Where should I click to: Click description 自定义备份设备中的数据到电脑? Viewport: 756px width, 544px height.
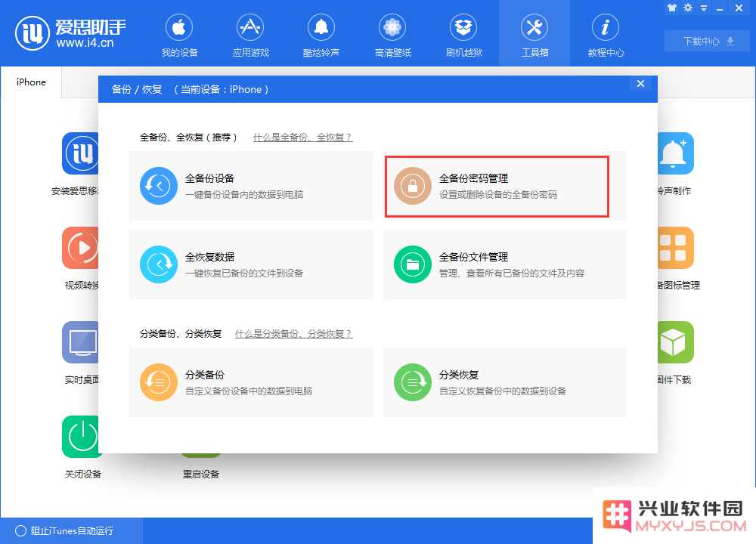[x=249, y=391]
